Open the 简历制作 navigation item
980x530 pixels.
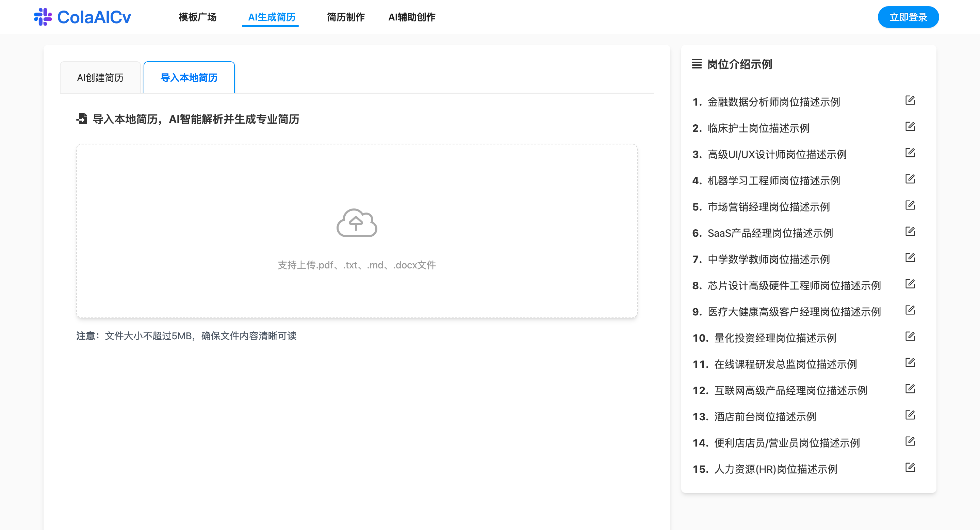[345, 17]
